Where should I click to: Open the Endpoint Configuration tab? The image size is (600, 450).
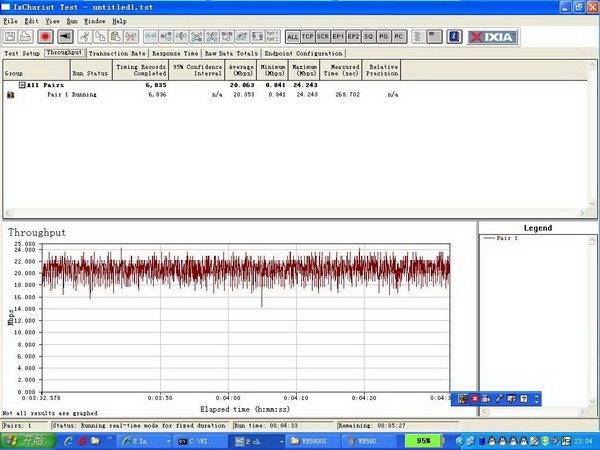tap(305, 53)
